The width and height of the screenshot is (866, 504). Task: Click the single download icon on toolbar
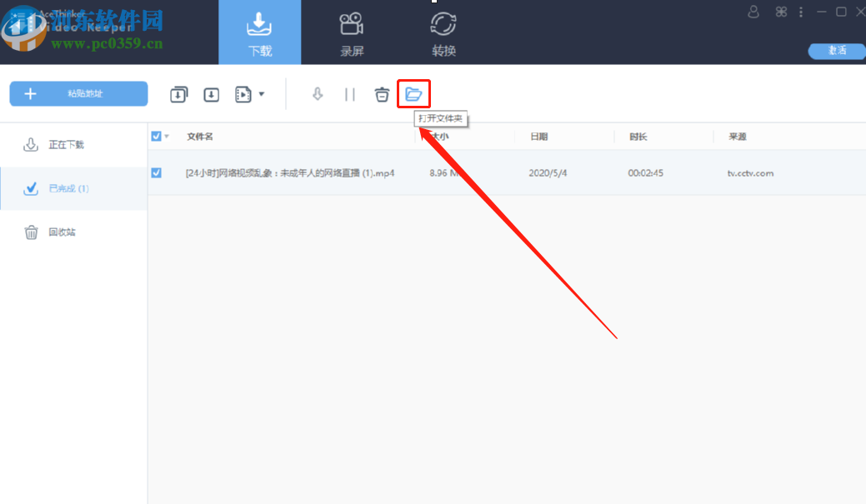coord(211,93)
